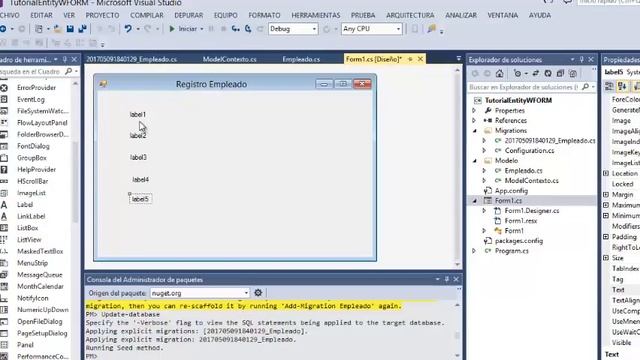This screenshot has height=360, width=640.
Task: Click the search magnifier in Solution Explorer
Action: click(x=585, y=87)
